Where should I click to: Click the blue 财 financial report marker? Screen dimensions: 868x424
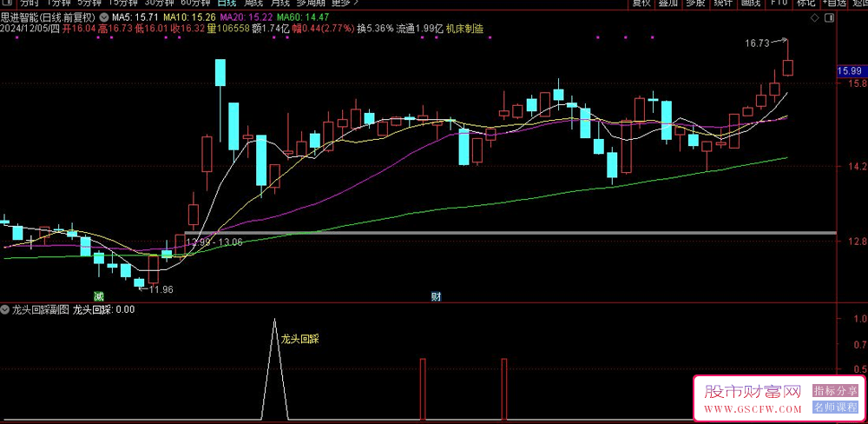437,296
